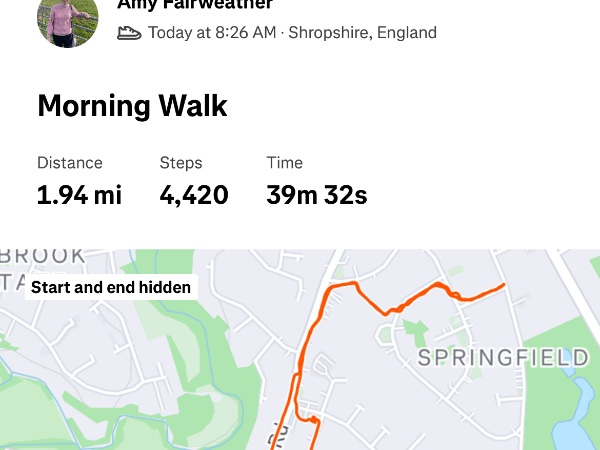The height and width of the screenshot is (450, 600).
Task: Click the Today at 8:26 AM timestamp
Action: pos(212,32)
